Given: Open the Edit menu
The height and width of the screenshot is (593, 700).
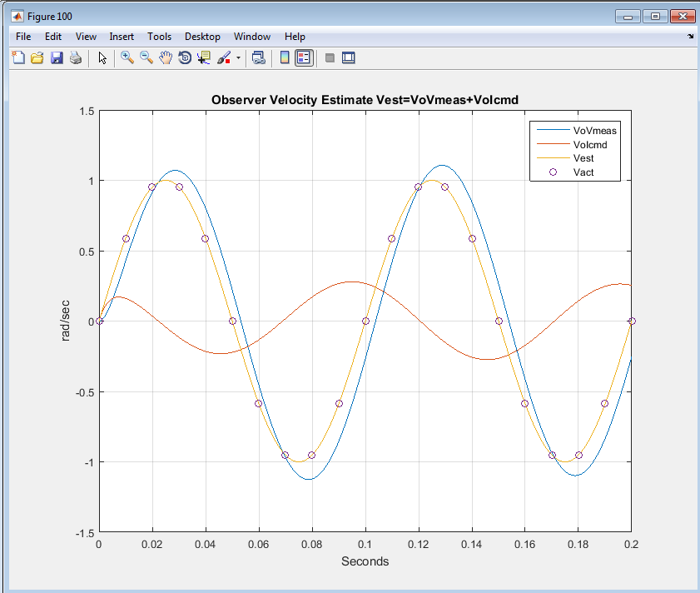Looking at the screenshot, I should pos(53,37).
